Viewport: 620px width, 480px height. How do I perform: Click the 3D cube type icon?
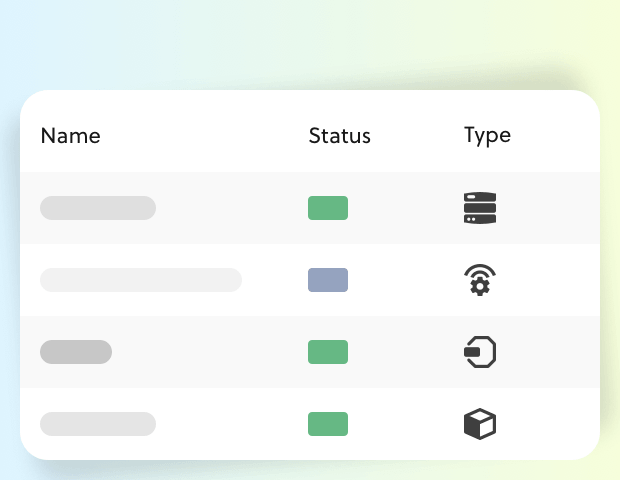(x=480, y=424)
